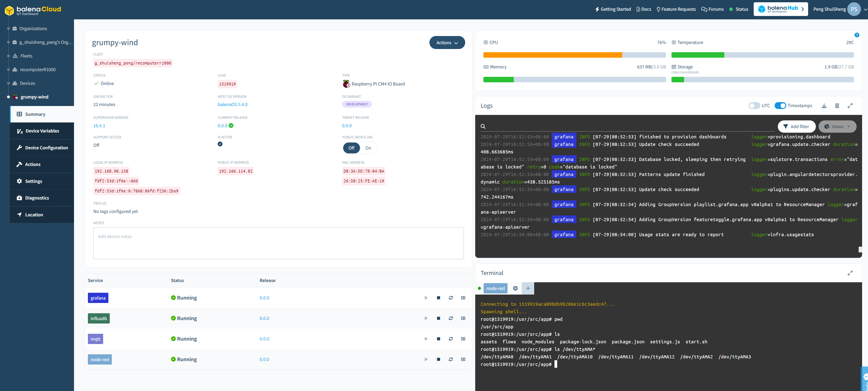This screenshot has width=868, height=391.
Task: Check the Status link in header
Action: [x=739, y=9]
